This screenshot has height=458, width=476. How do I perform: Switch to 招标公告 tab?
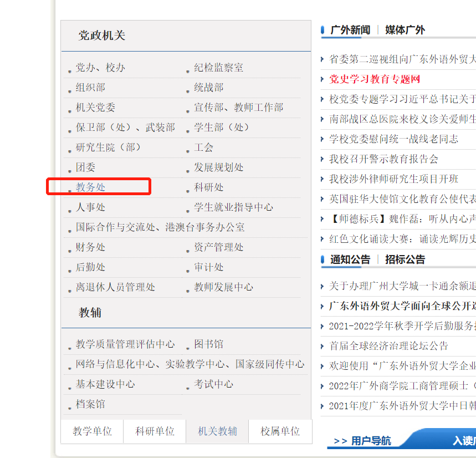[405, 259]
